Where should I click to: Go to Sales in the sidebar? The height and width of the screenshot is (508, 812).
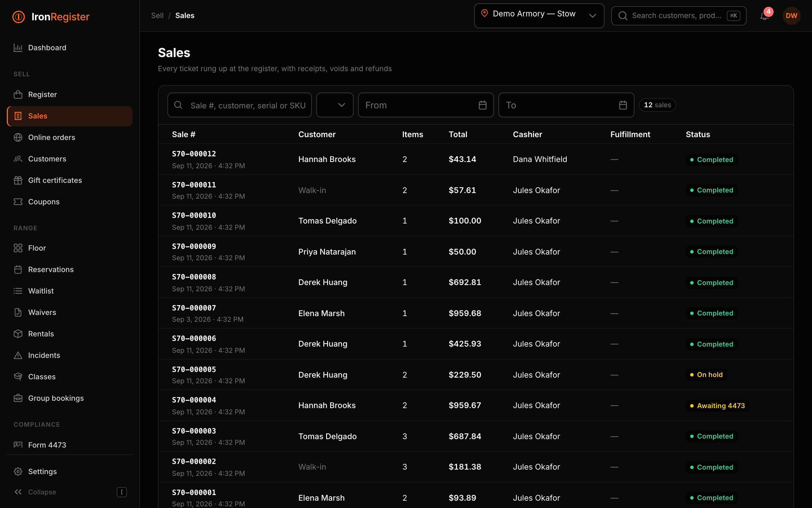[x=69, y=116]
